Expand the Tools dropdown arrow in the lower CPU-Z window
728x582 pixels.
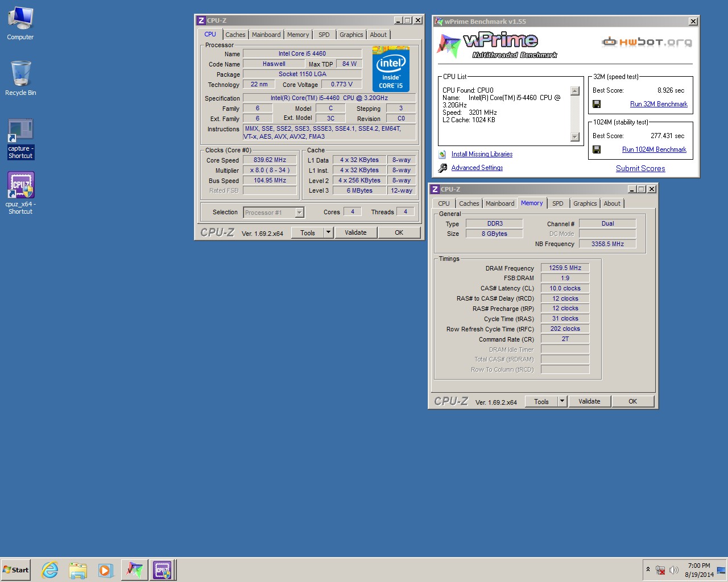[562, 401]
